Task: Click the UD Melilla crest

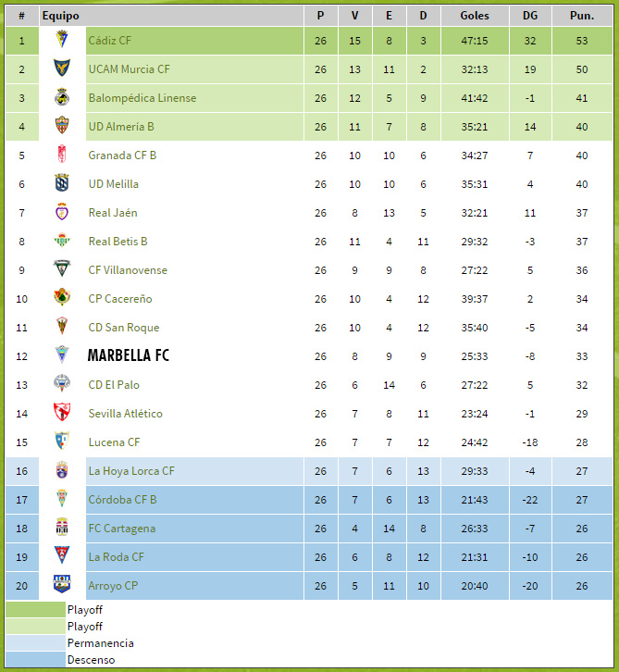Action: point(62,183)
